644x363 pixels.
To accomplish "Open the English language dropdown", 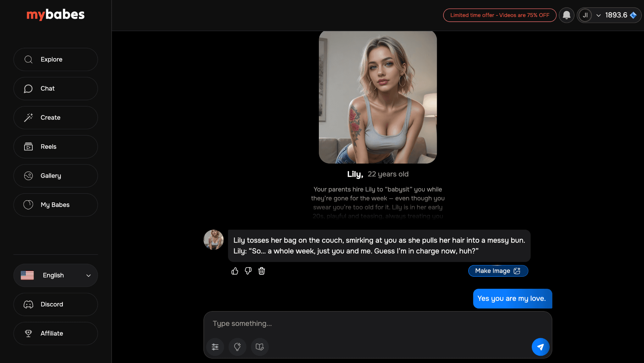I will (x=56, y=275).
